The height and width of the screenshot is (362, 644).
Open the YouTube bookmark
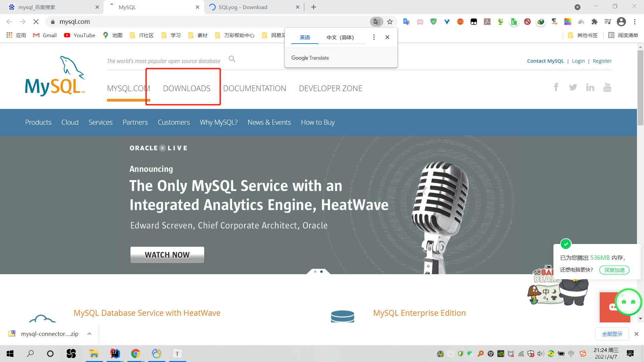[x=80, y=35]
